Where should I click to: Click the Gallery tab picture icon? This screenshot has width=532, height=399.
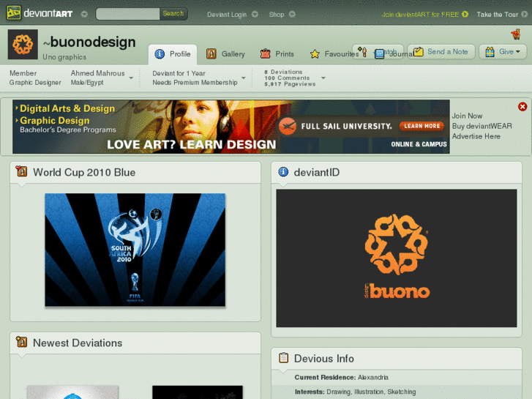click(x=211, y=53)
